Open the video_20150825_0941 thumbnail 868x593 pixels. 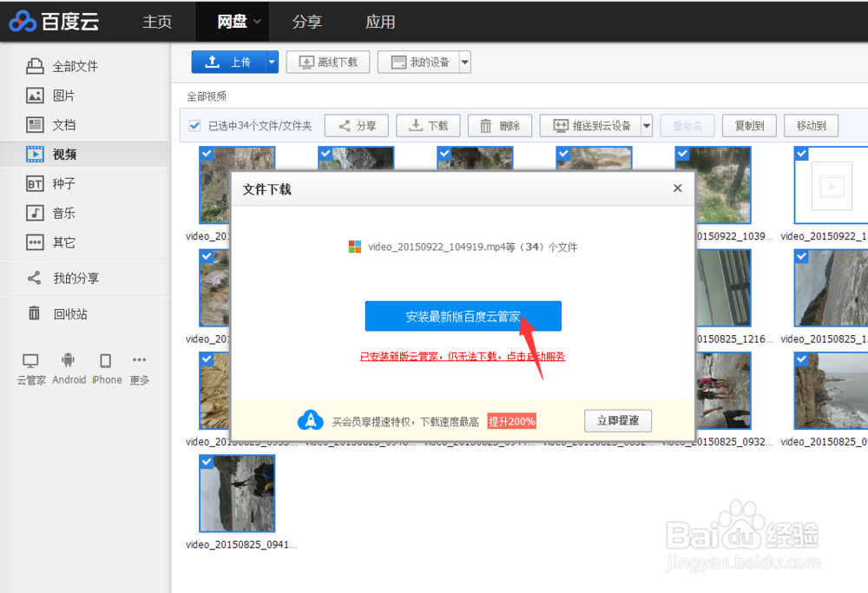(238, 493)
